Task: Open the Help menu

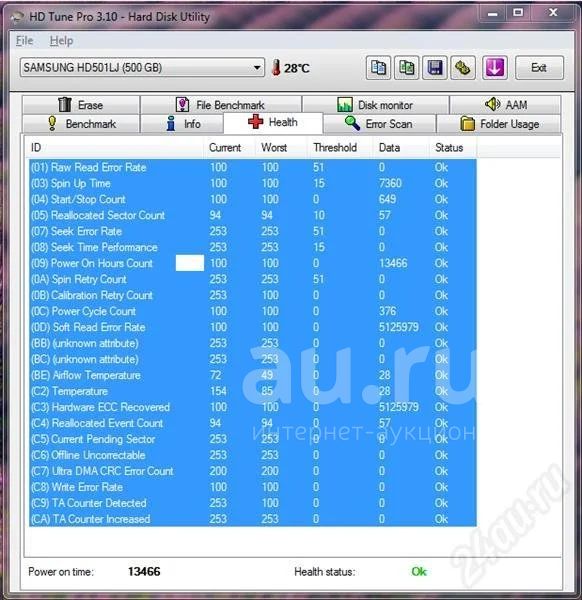Action: click(x=61, y=41)
